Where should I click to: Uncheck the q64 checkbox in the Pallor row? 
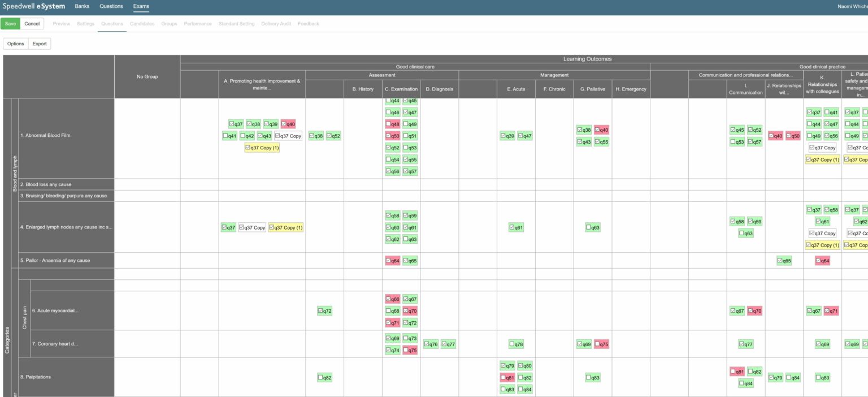tap(388, 260)
